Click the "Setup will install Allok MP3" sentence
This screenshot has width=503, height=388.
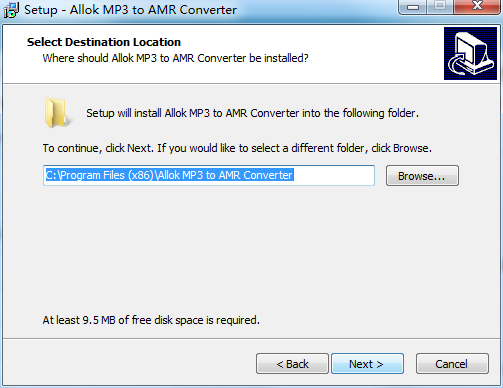pos(252,113)
